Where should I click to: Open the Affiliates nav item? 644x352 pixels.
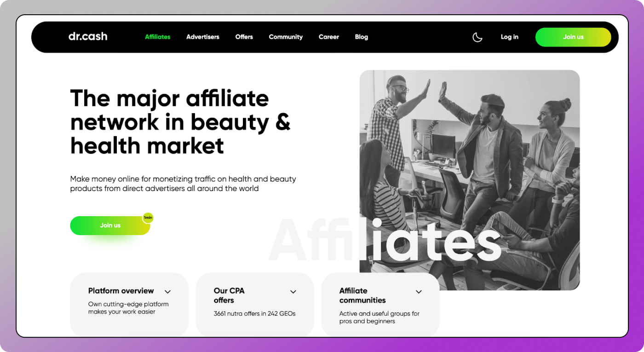click(x=157, y=37)
